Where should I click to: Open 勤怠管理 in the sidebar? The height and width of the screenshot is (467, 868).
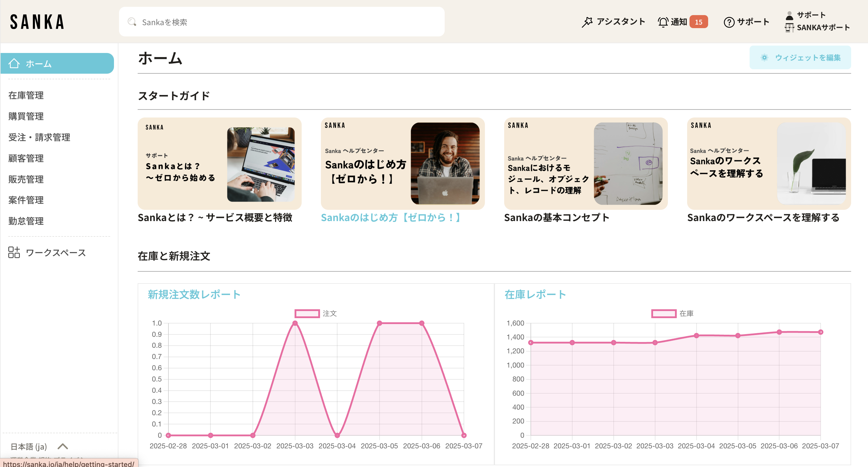[26, 221]
